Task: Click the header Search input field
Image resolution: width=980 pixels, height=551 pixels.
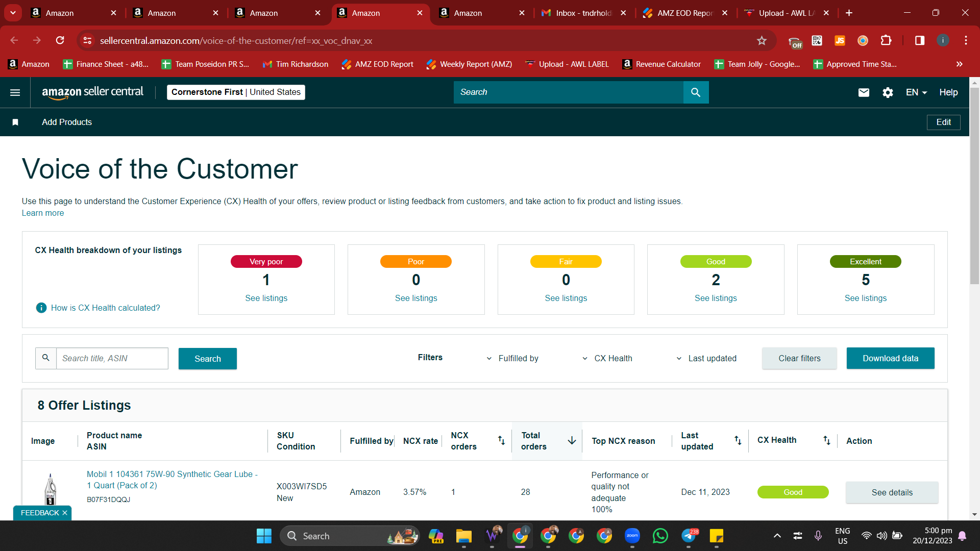Action: (568, 92)
